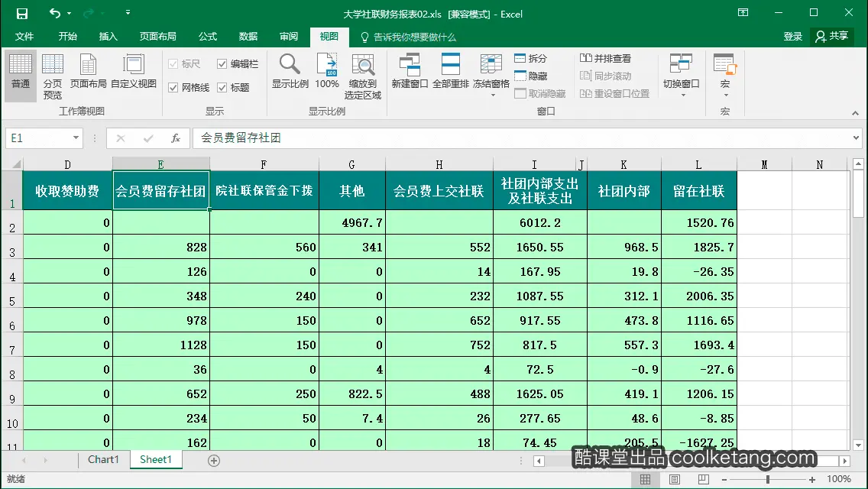Click the page layout icon in status bar

674,479
